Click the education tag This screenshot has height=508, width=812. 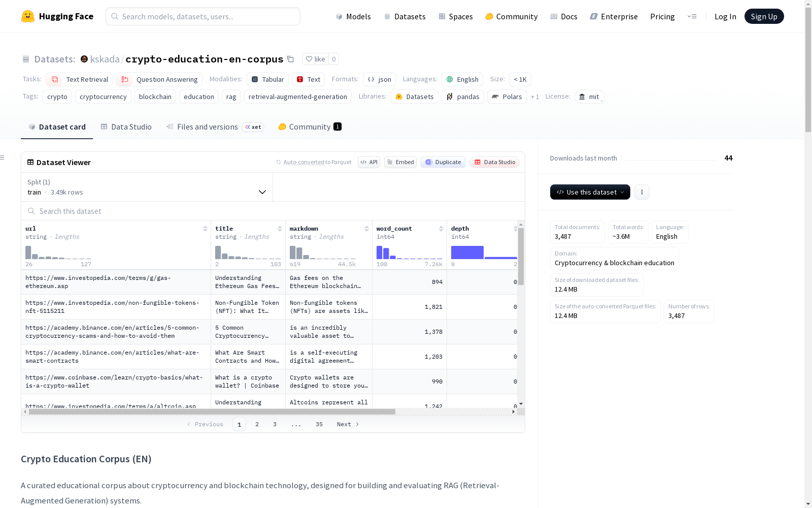[x=199, y=97]
